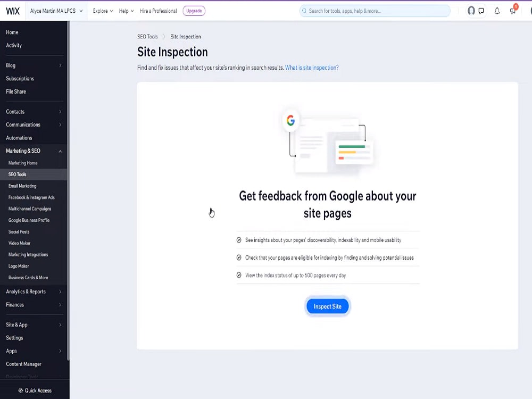The height and width of the screenshot is (399, 532).
Task: Open Settings in the sidebar
Action: pos(14,338)
